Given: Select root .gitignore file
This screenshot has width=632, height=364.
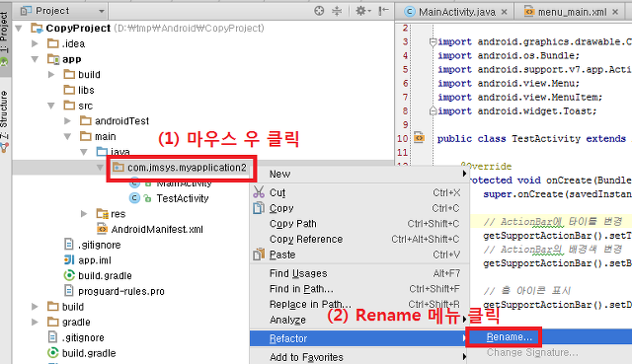Looking at the screenshot, I should [x=83, y=337].
